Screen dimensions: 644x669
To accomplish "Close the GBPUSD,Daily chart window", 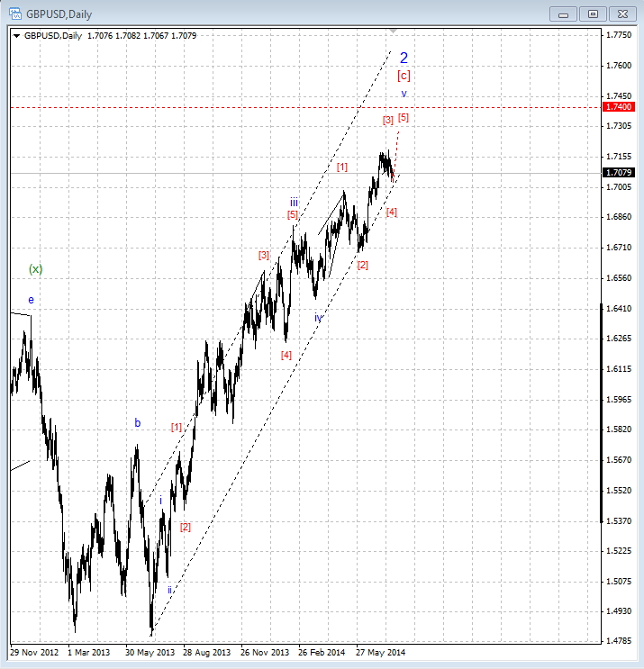I will (622, 14).
